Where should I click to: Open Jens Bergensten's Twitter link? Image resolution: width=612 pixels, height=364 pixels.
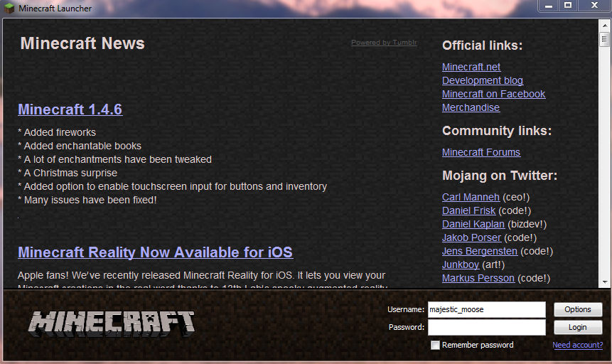[x=480, y=251]
